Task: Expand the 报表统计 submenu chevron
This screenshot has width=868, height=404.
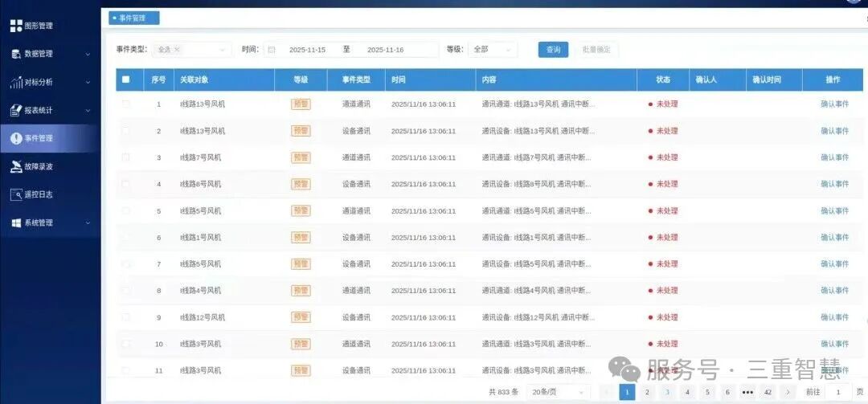Action: [x=88, y=111]
